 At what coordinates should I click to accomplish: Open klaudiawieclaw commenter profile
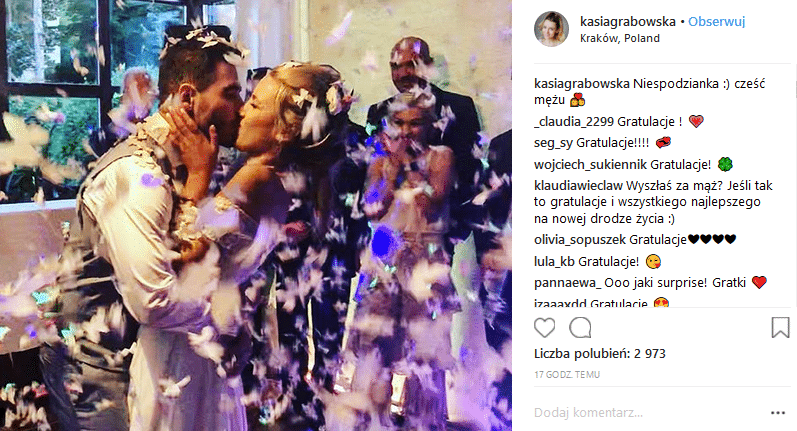tap(578, 186)
